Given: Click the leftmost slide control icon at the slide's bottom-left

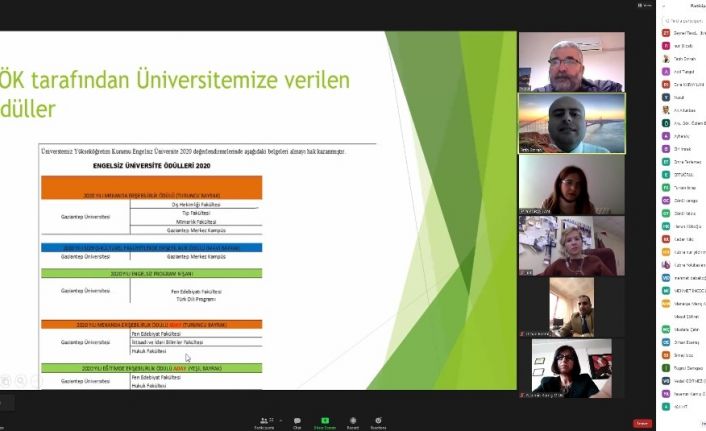Looking at the screenshot, I should pyautogui.click(x=6, y=380).
